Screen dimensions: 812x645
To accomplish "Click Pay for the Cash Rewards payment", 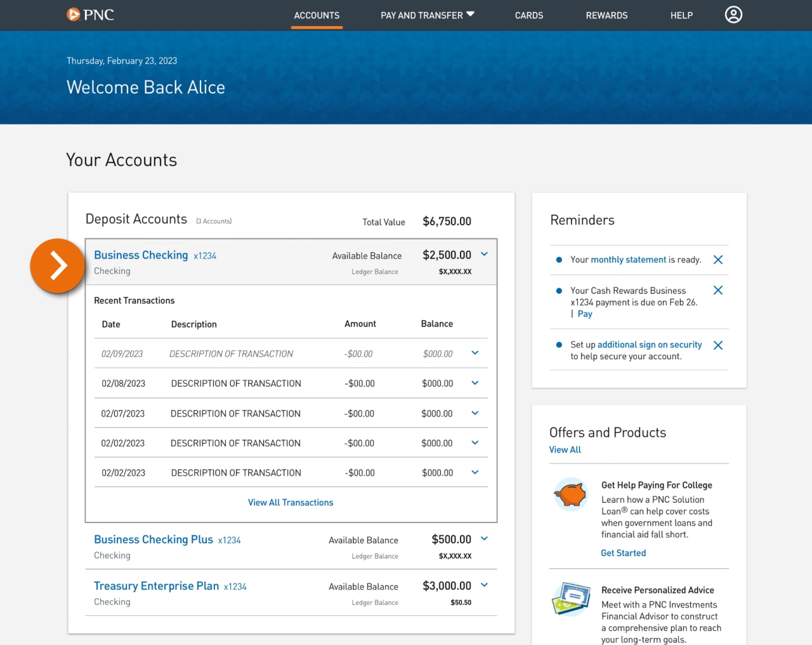I will [x=584, y=313].
